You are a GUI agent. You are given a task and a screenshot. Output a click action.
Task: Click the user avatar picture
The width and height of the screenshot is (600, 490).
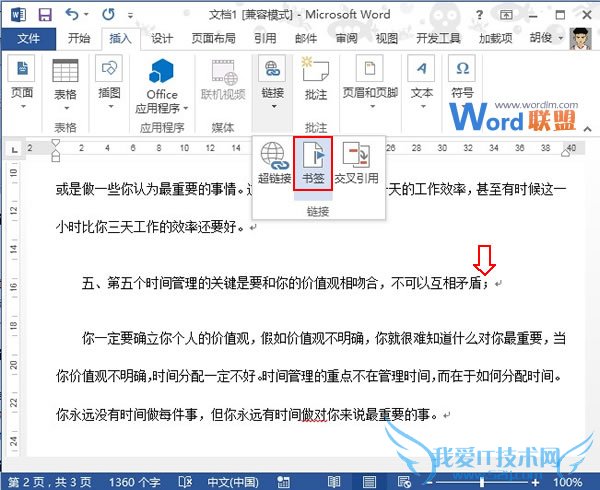[580, 38]
